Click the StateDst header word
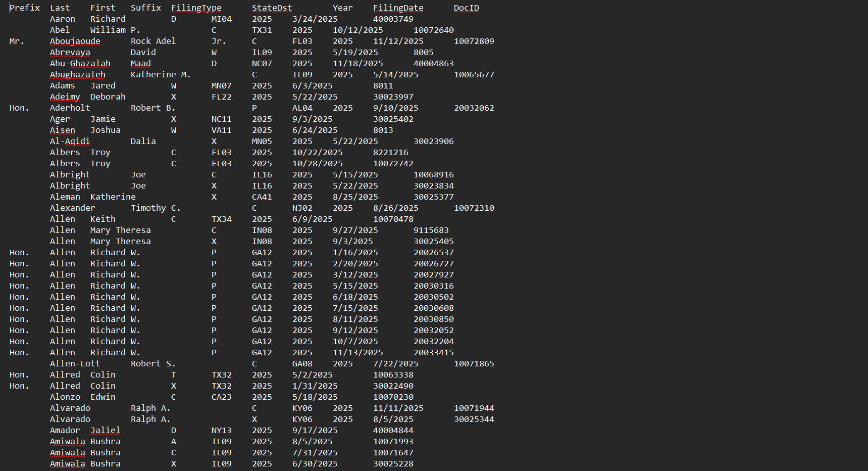The width and height of the screenshot is (868, 471). pos(272,8)
